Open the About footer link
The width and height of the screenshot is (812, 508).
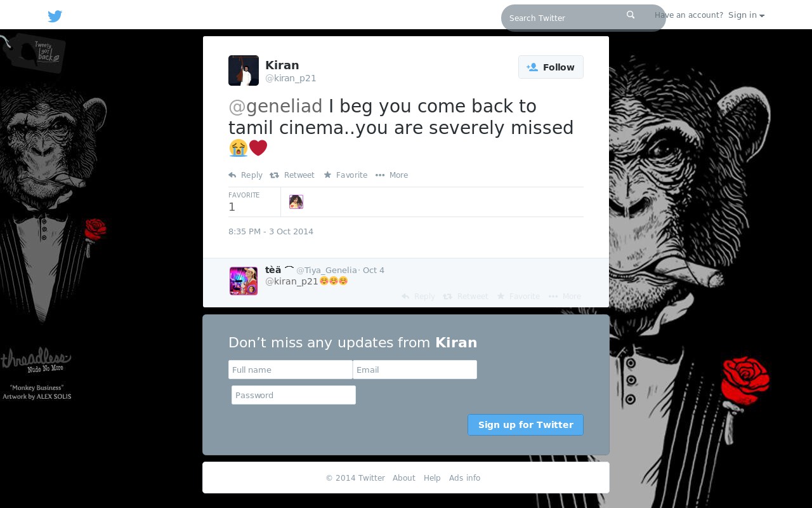pyautogui.click(x=404, y=478)
